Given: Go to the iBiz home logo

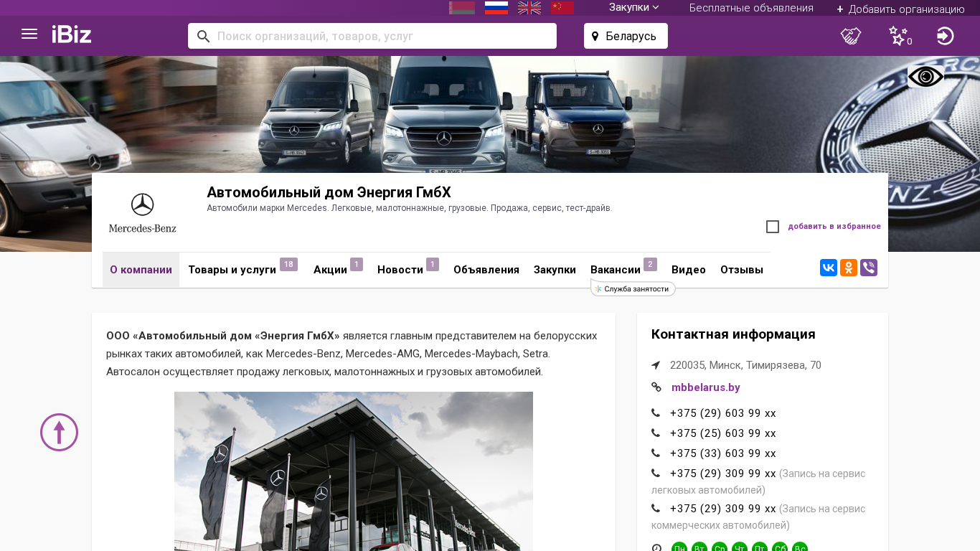Looking at the screenshot, I should 72,34.
